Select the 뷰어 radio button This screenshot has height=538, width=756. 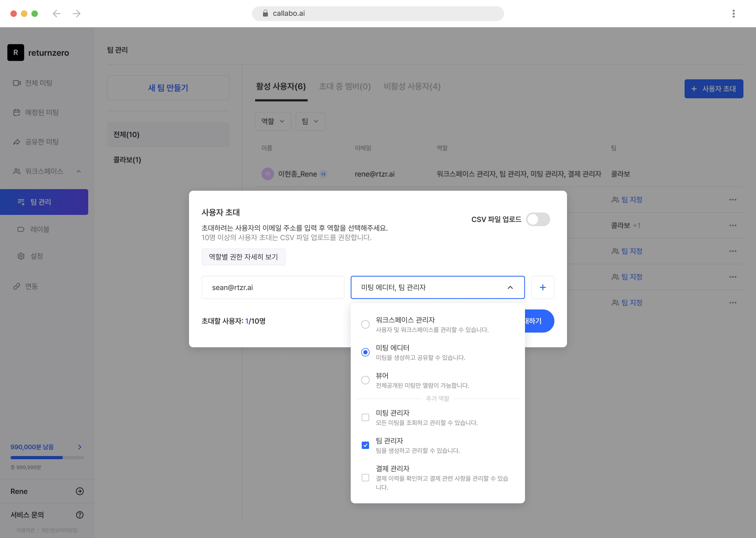[365, 380]
